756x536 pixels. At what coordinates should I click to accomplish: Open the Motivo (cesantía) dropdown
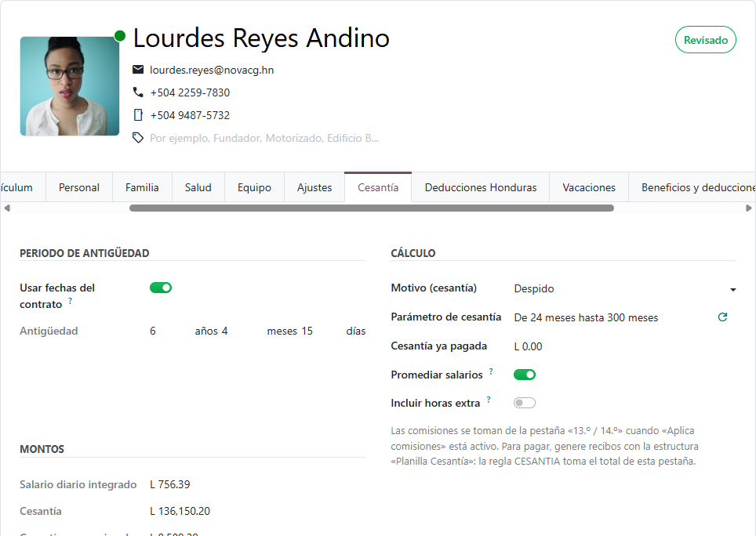pyautogui.click(x=625, y=288)
